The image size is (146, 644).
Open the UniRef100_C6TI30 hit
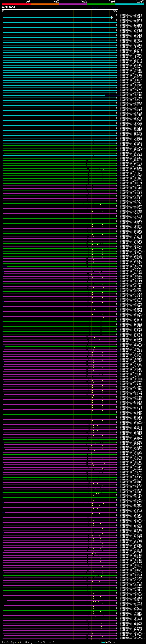click(131, 27)
